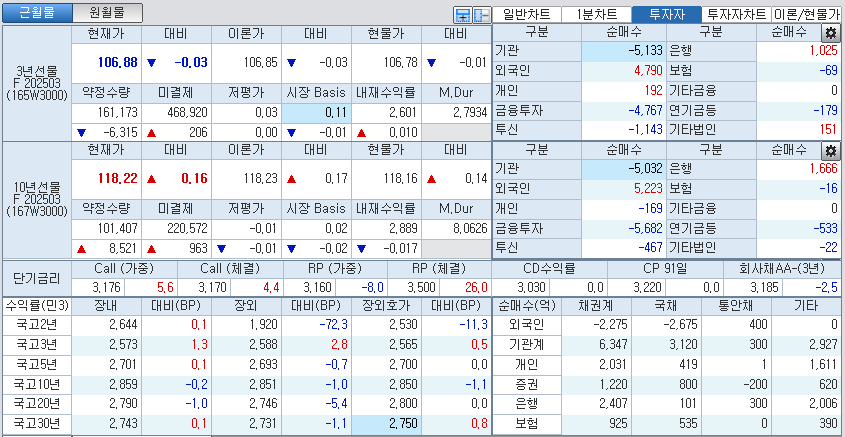Image resolution: width=845 pixels, height=437 pixels.
Task: Open the 일반차트 tab
Action: point(526,15)
